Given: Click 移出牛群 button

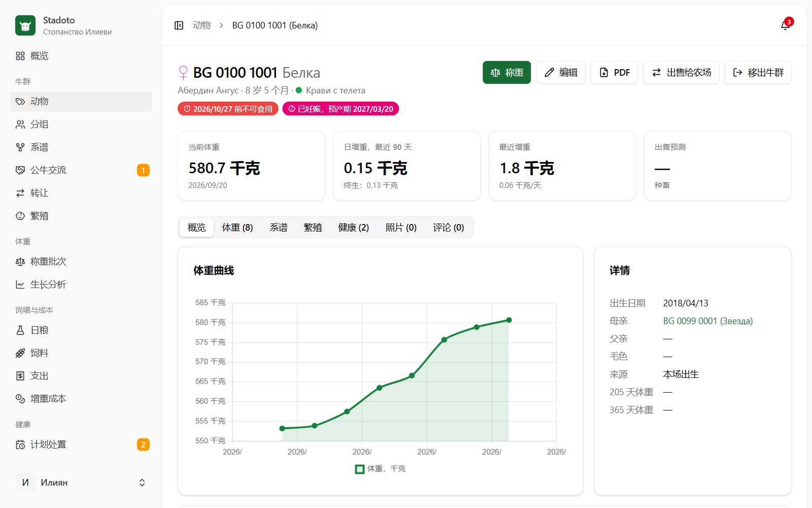Looking at the screenshot, I should tap(758, 73).
